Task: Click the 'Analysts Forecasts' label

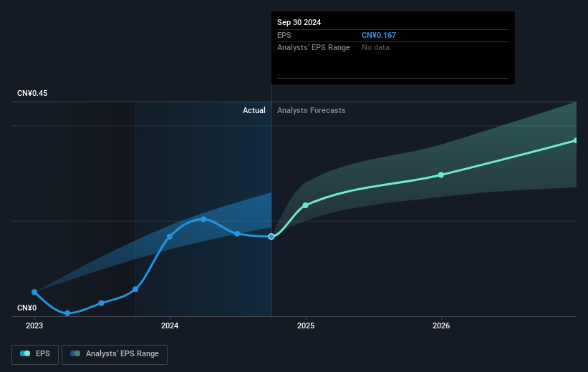Action: coord(312,110)
